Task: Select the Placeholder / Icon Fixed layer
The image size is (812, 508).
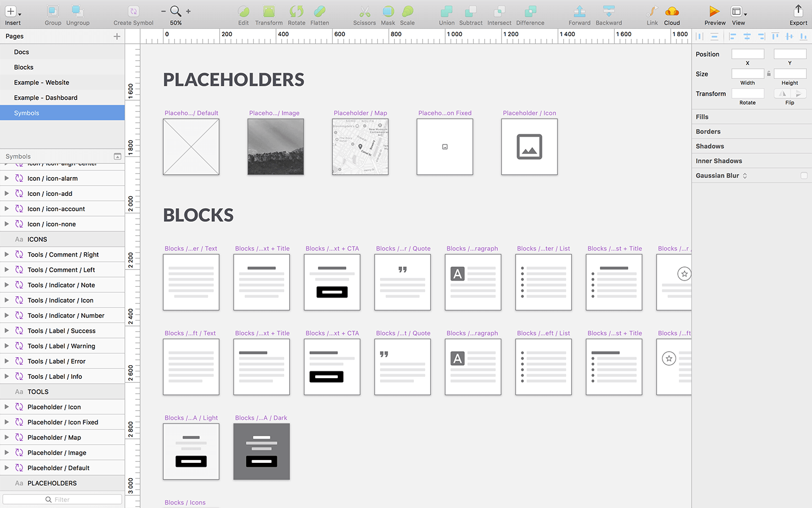Action: tap(62, 422)
